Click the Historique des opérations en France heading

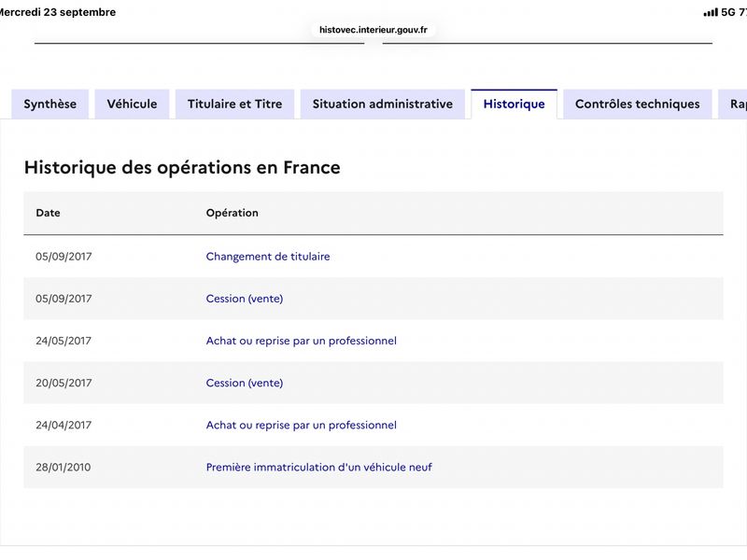click(x=182, y=168)
